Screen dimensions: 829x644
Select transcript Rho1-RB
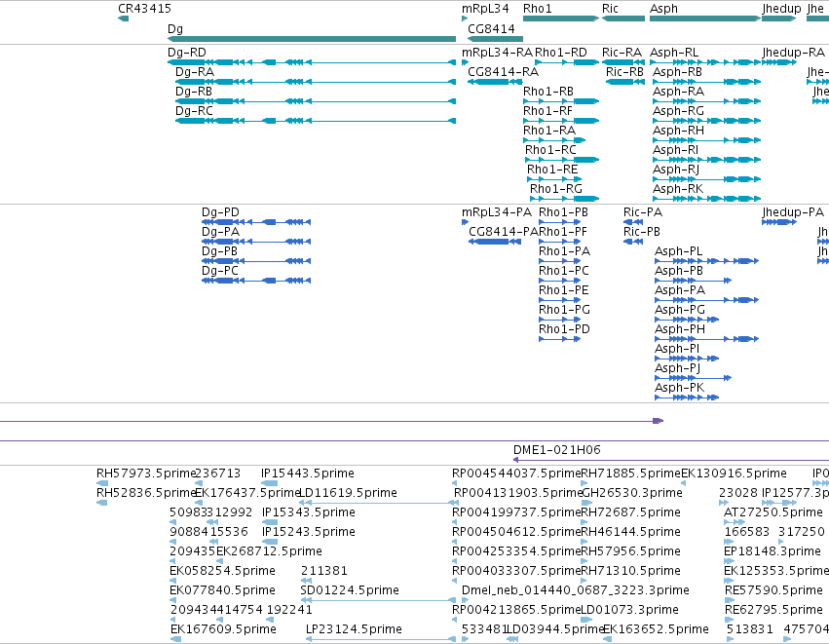[561, 101]
